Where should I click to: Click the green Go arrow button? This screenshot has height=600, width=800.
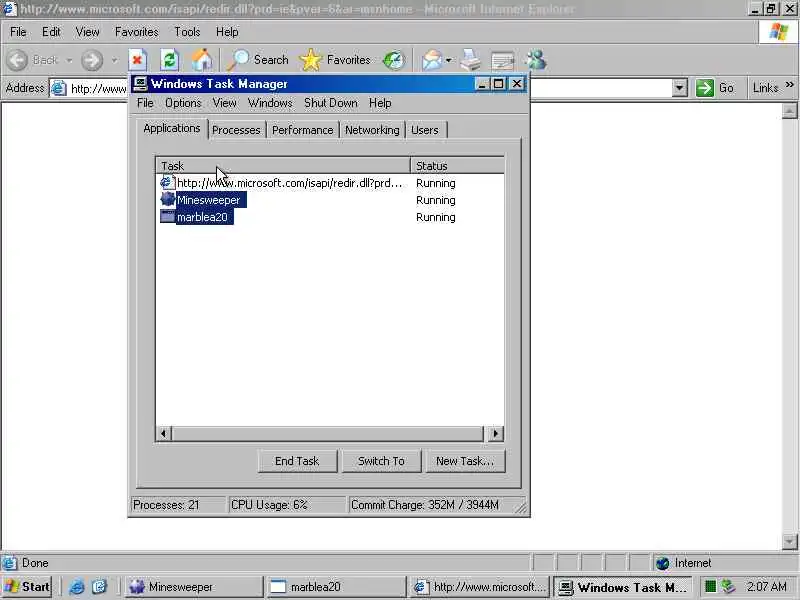[705, 88]
